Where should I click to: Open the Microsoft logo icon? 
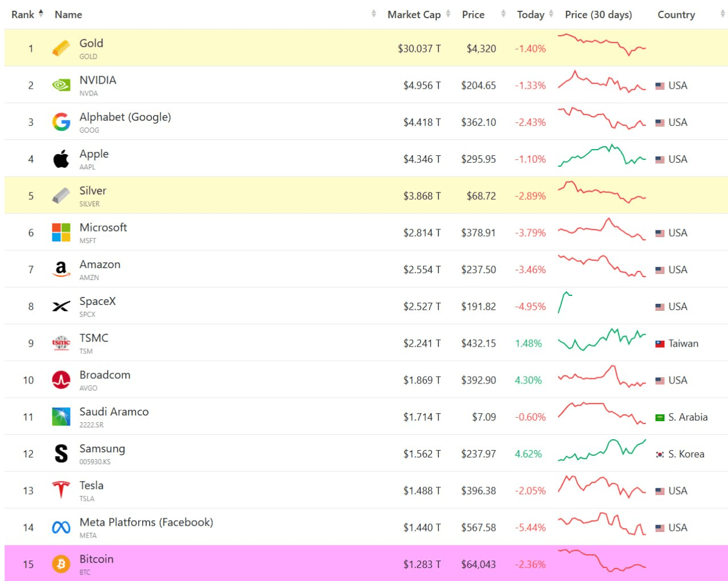click(61, 232)
